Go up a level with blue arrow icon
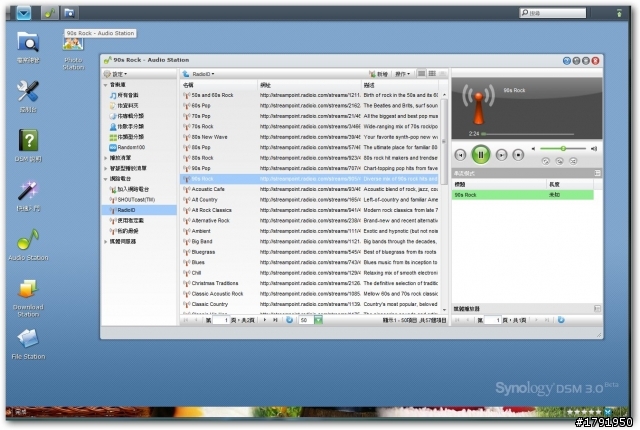This screenshot has height=430, width=640. [x=186, y=74]
